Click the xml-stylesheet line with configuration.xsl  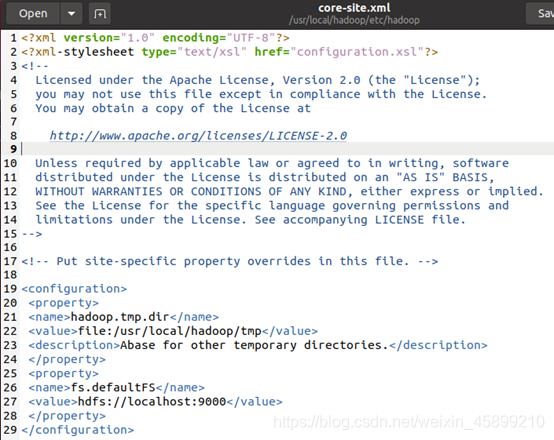coord(230,52)
